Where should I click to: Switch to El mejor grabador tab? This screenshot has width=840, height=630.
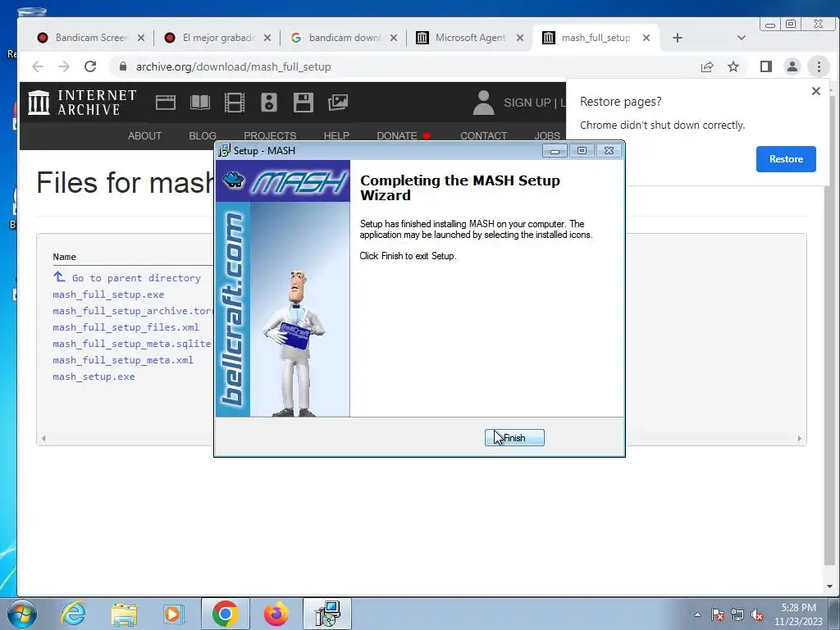(211, 38)
